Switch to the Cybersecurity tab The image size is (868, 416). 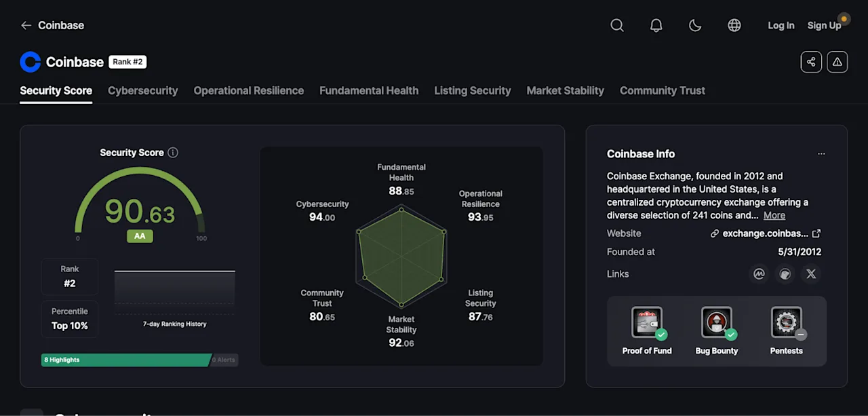143,90
